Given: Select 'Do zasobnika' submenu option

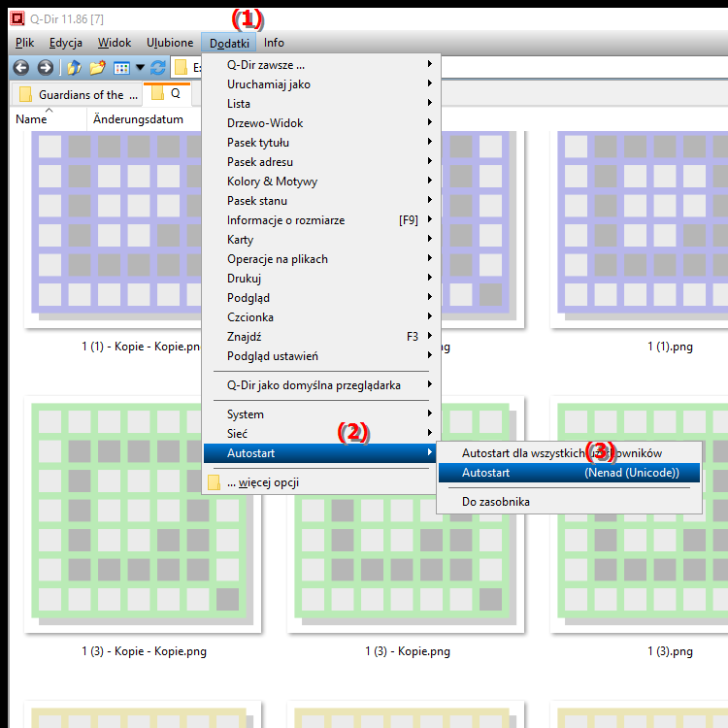Looking at the screenshot, I should point(569,502).
